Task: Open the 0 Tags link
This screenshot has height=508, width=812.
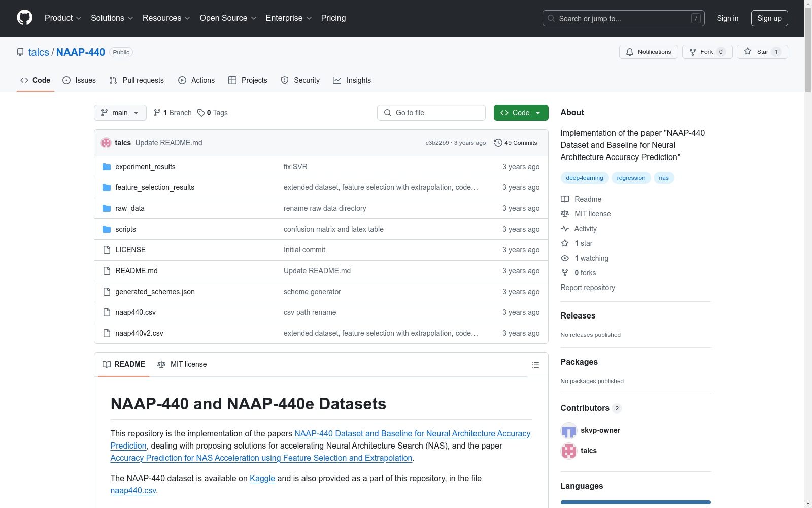Action: (213, 113)
